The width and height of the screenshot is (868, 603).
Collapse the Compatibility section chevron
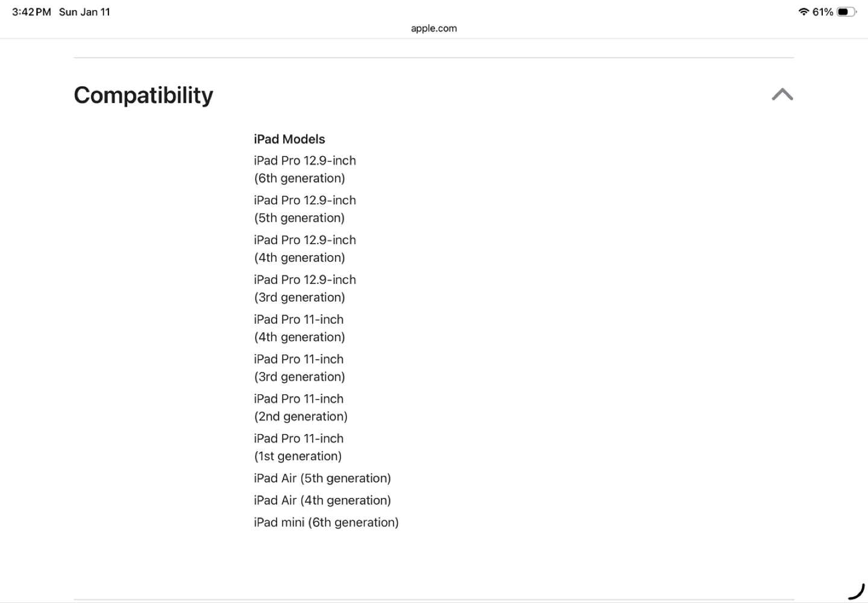(782, 95)
